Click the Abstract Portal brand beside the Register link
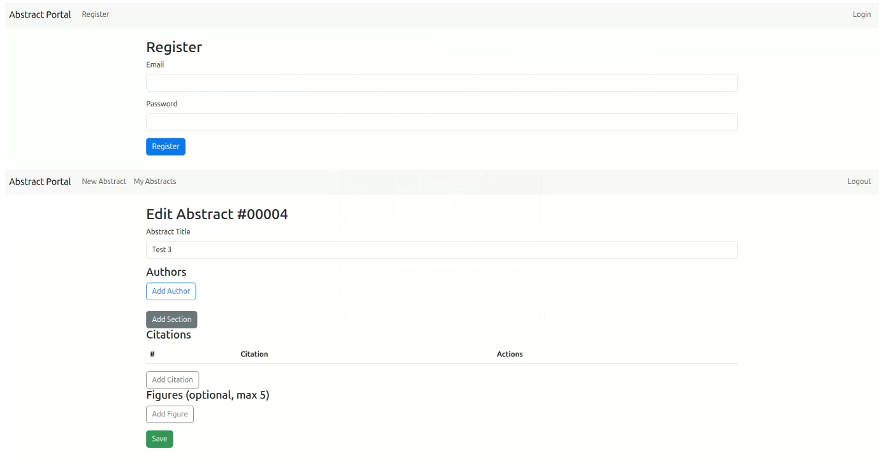The image size is (882, 464). pyautogui.click(x=40, y=15)
